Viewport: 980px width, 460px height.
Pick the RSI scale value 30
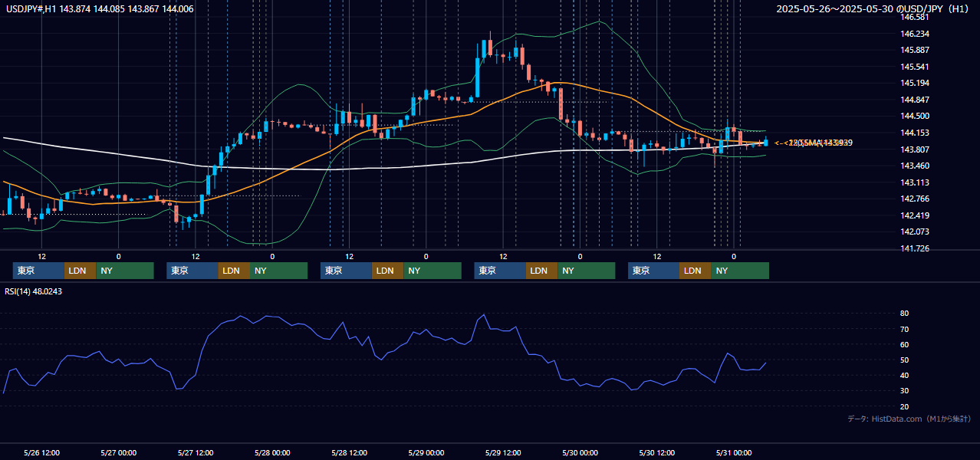[x=905, y=390]
